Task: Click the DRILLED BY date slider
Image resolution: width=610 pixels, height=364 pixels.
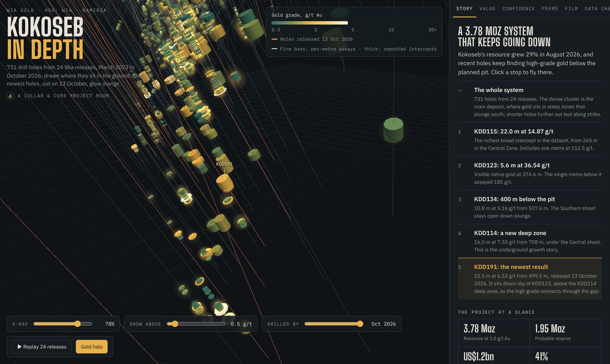Action: point(334,324)
